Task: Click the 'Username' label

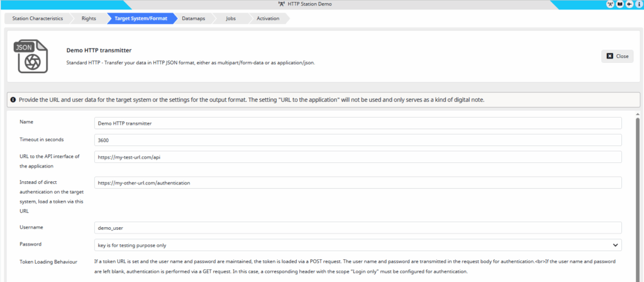Action: point(31,227)
